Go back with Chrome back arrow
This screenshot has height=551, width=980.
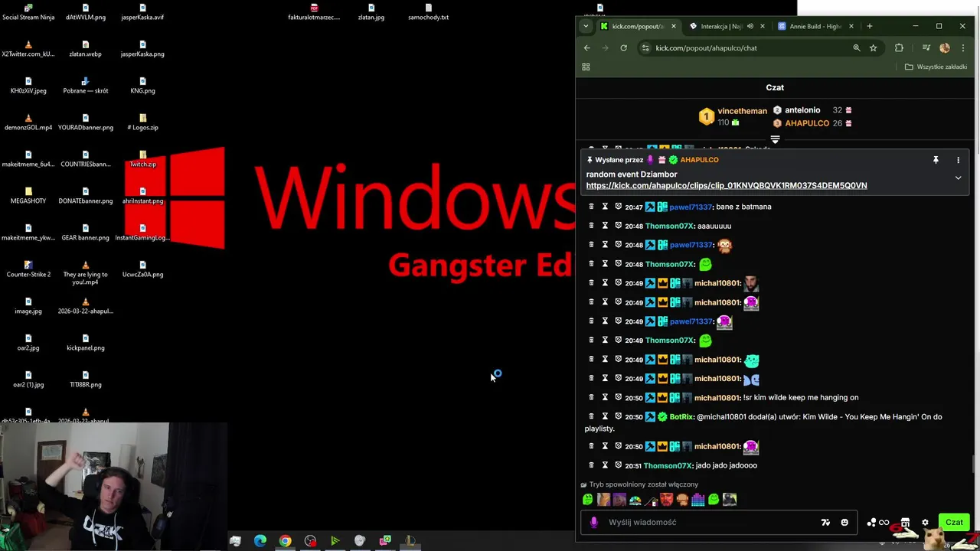[x=587, y=47]
